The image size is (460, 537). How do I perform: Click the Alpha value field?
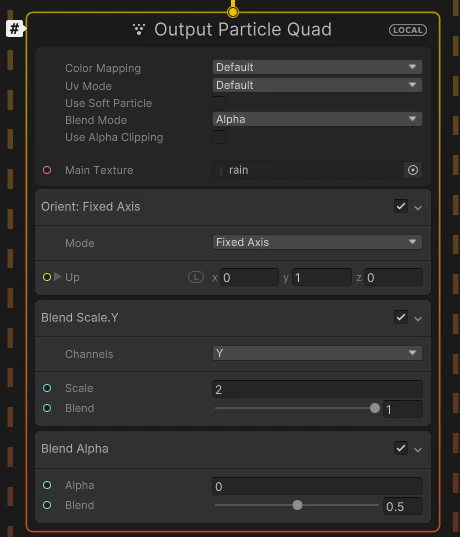tap(317, 486)
